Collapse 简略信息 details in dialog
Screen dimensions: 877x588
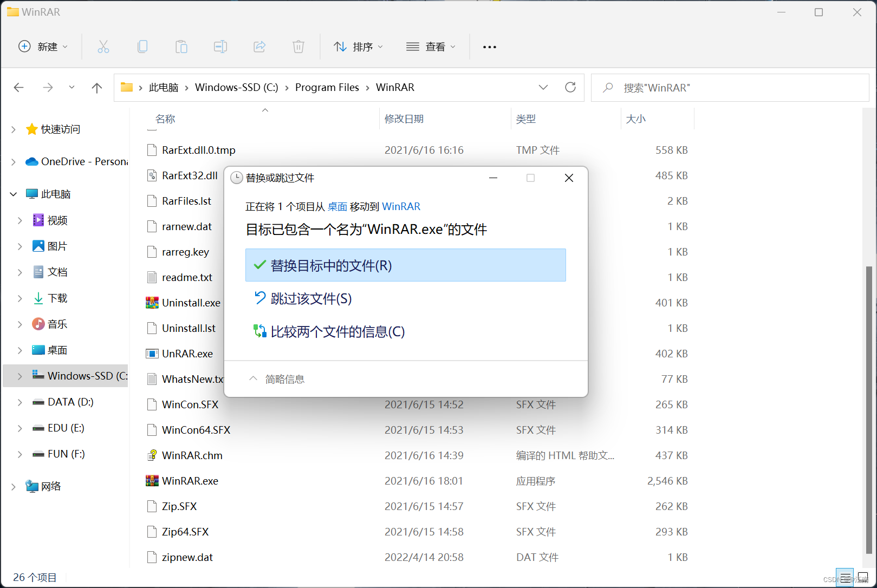[x=277, y=379]
